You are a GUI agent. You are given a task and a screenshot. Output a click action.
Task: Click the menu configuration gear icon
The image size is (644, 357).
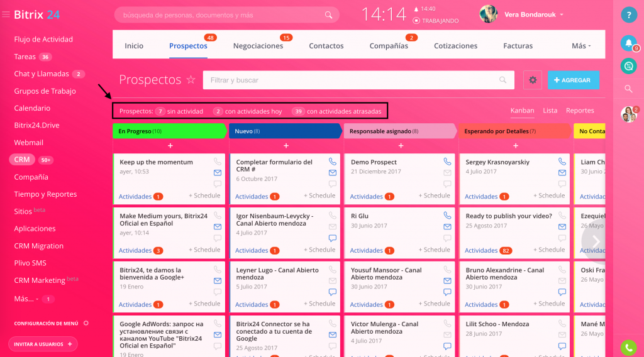(x=86, y=323)
